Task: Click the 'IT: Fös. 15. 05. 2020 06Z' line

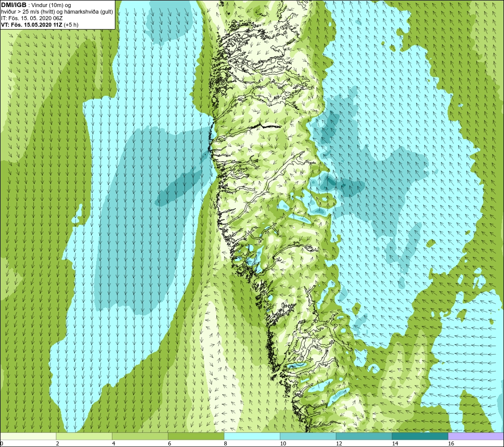Action: point(32,18)
